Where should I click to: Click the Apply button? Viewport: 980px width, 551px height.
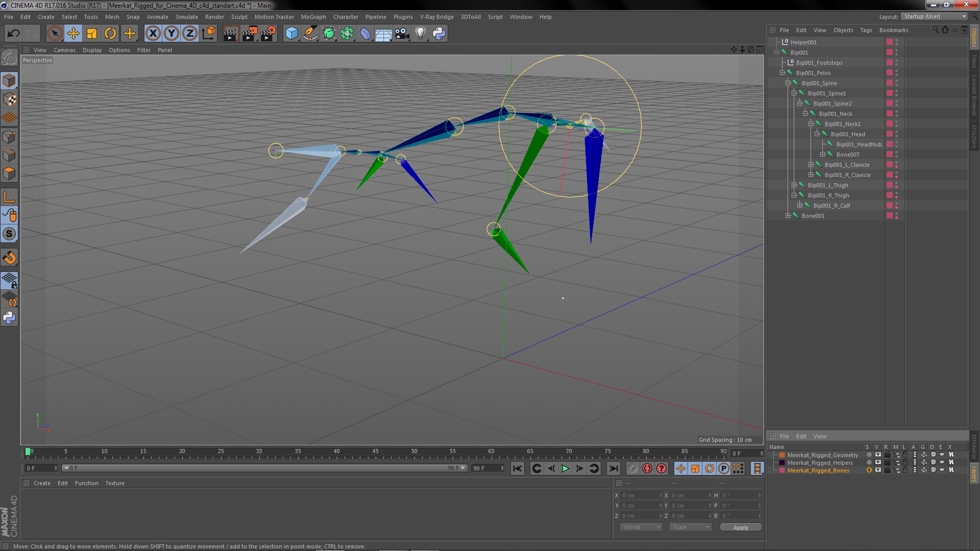click(x=741, y=528)
